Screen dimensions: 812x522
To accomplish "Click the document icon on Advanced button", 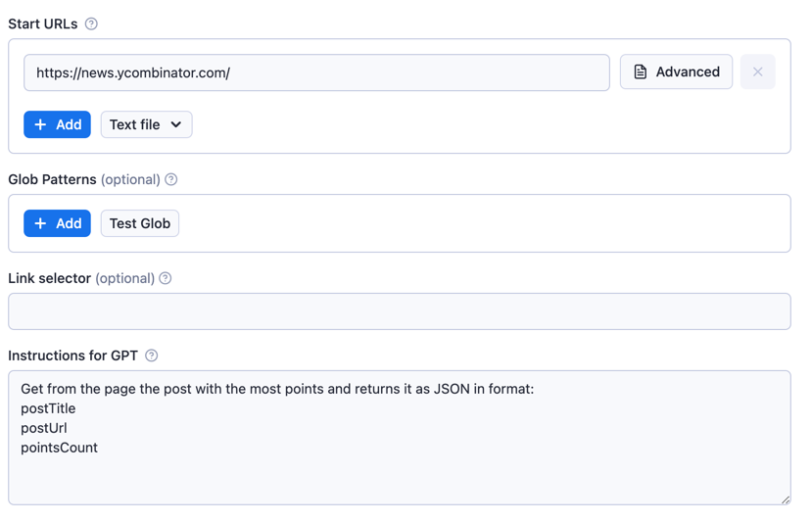I will click(x=641, y=71).
